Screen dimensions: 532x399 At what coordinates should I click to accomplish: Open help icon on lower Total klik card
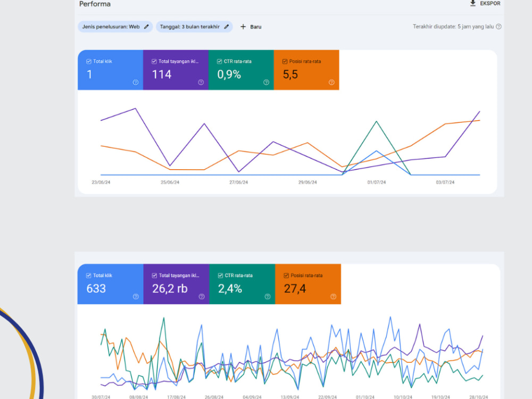pyautogui.click(x=136, y=296)
